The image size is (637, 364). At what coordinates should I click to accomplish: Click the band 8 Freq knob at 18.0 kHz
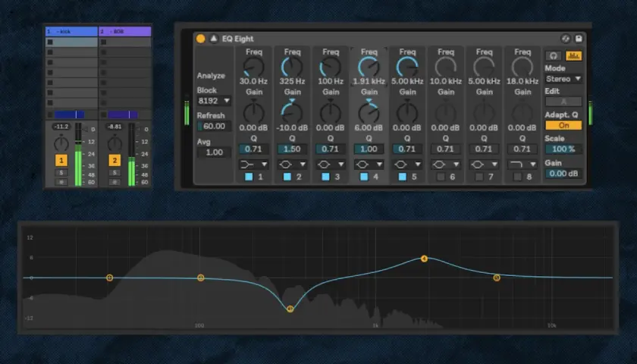[522, 67]
